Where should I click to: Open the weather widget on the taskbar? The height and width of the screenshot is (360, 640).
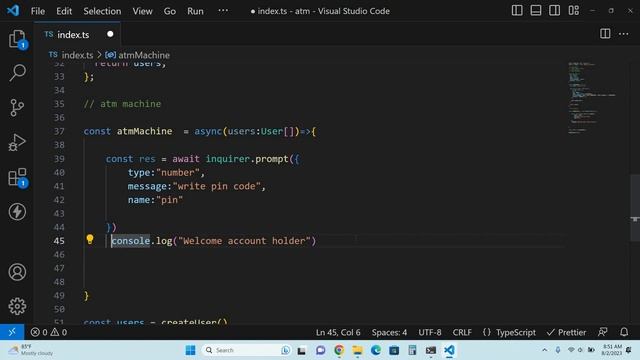coord(31,350)
